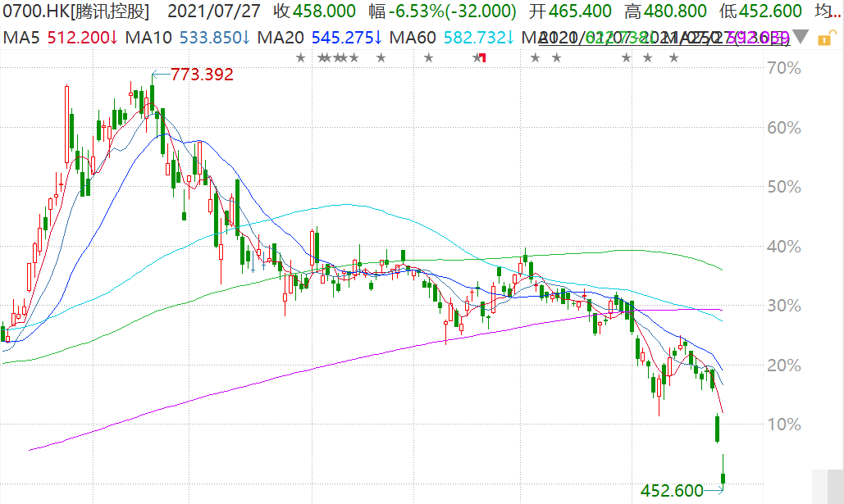Click the MA60 582.732 indicator label
The image size is (844, 504).
pos(452,38)
